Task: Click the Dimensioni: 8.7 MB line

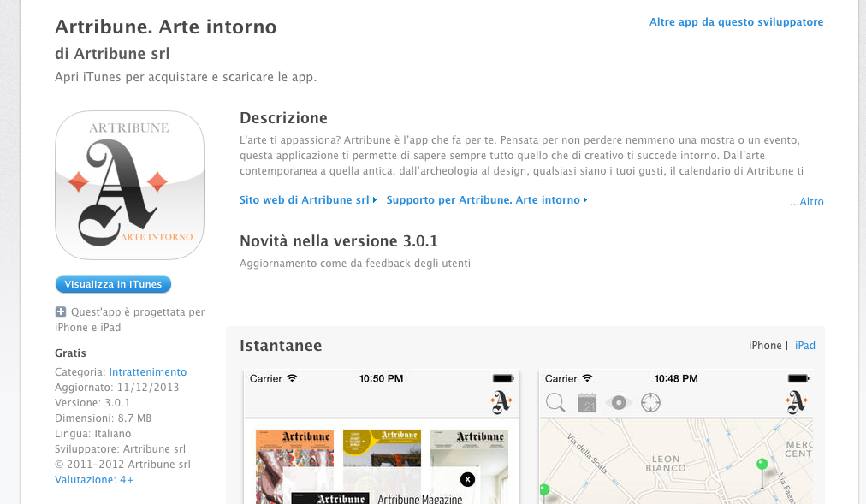Action: pos(103,418)
